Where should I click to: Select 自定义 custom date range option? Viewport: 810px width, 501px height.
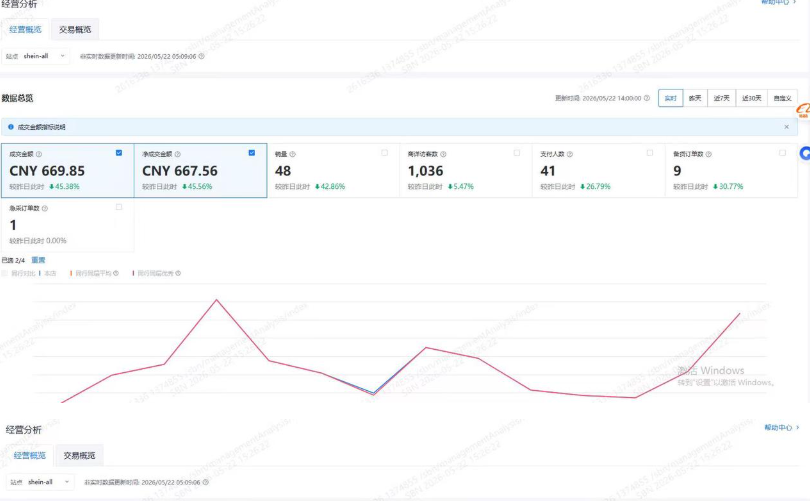tap(782, 98)
